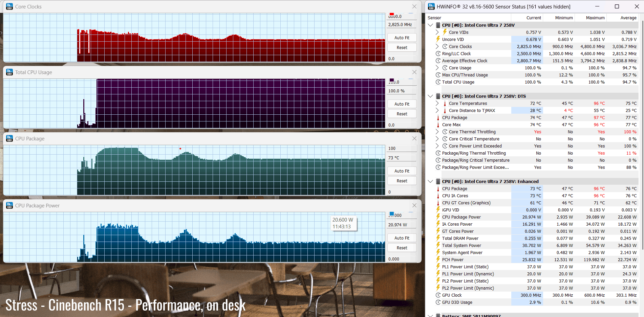The height and width of the screenshot is (317, 644).
Task: Click the lightning icon beside Core VIDs
Action: pos(445,32)
